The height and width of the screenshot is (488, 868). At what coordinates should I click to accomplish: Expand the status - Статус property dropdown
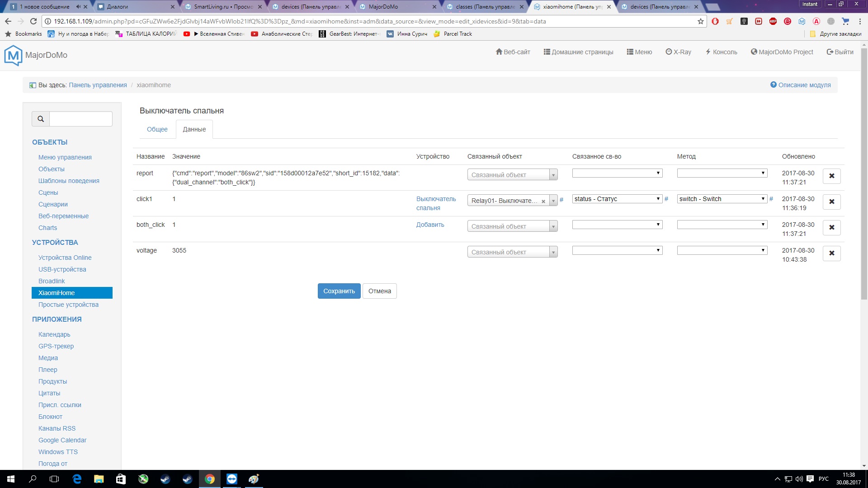click(x=617, y=199)
